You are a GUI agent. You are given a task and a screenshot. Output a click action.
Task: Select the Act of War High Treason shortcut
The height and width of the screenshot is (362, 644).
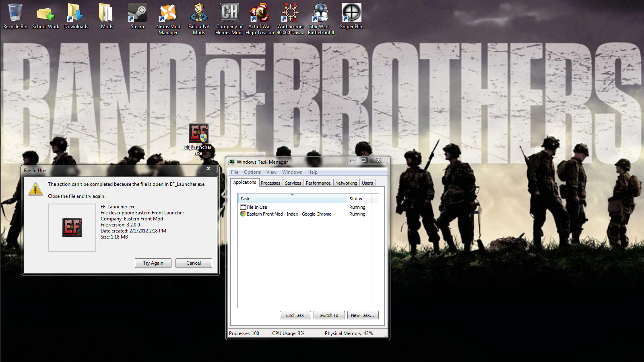pyautogui.click(x=260, y=19)
